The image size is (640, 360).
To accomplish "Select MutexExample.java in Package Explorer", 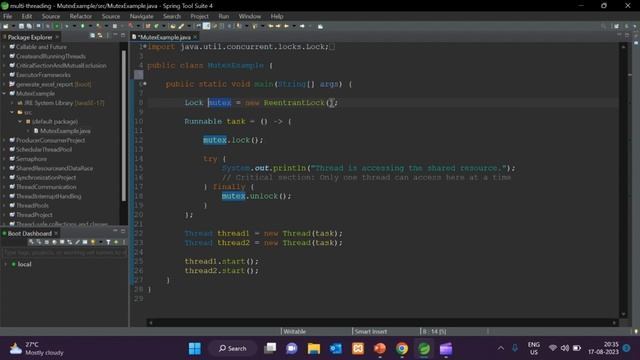I will pos(65,131).
